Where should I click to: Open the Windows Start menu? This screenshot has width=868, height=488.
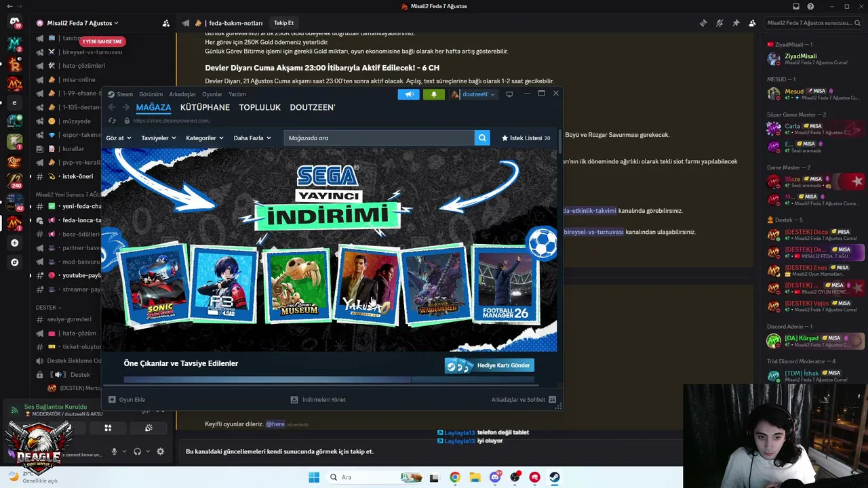click(314, 477)
